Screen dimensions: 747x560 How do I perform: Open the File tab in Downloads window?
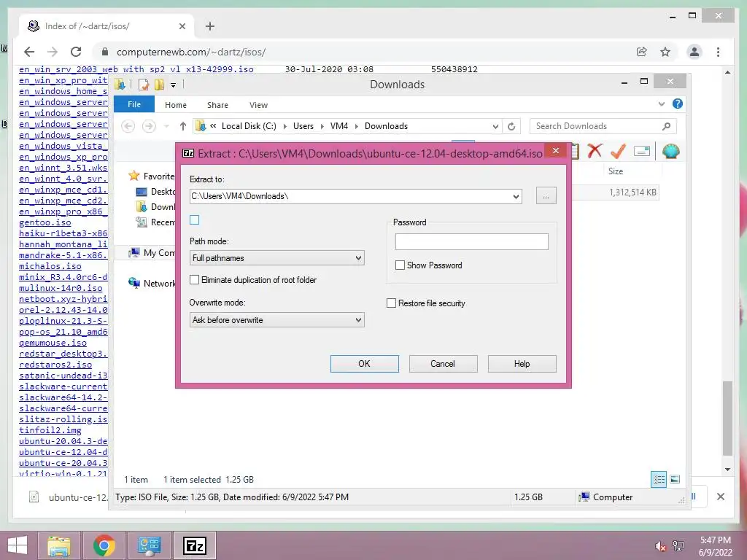coord(134,104)
